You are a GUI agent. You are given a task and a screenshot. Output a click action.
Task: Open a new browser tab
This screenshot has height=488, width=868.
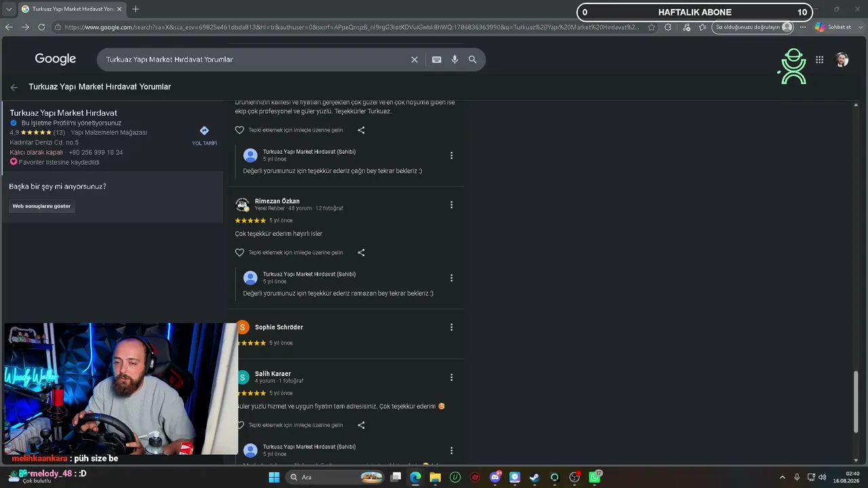click(x=136, y=9)
